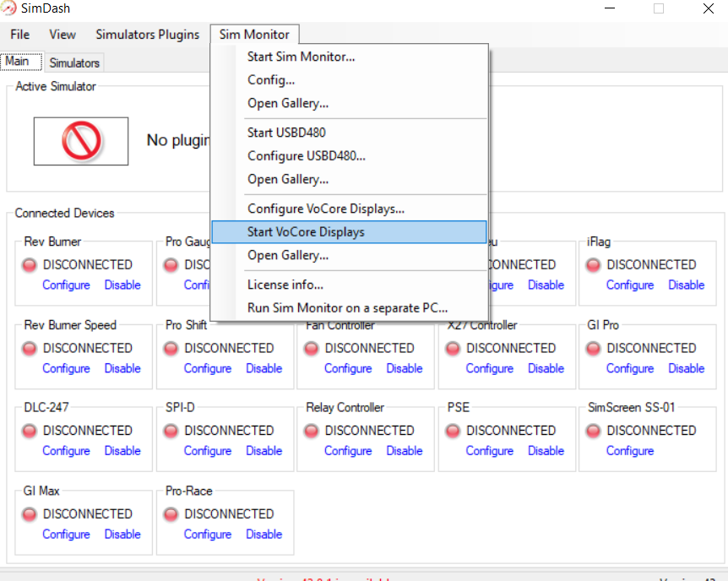Disable the Relay Controller device
728x581 pixels.
coord(405,451)
